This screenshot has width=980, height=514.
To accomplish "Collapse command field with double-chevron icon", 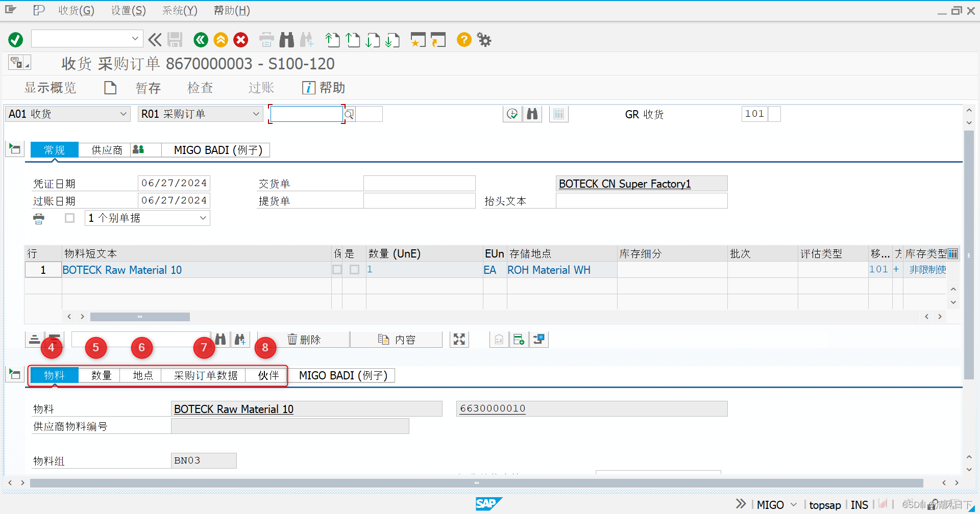I will 155,40.
